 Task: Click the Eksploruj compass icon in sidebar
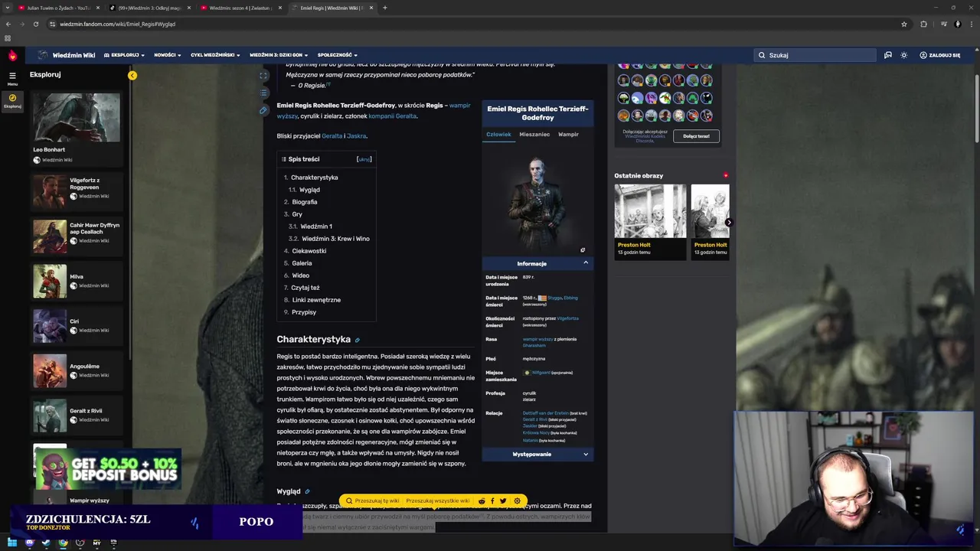click(x=12, y=100)
